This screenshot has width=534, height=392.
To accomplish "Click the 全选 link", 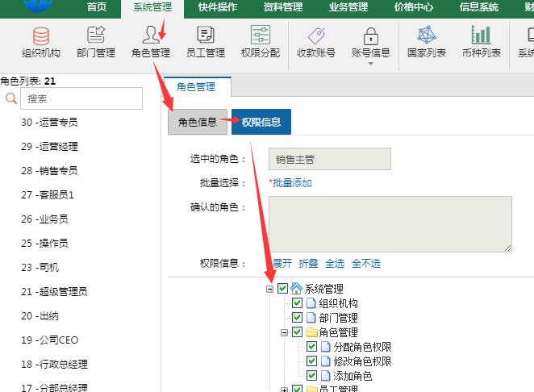I will (x=334, y=264).
